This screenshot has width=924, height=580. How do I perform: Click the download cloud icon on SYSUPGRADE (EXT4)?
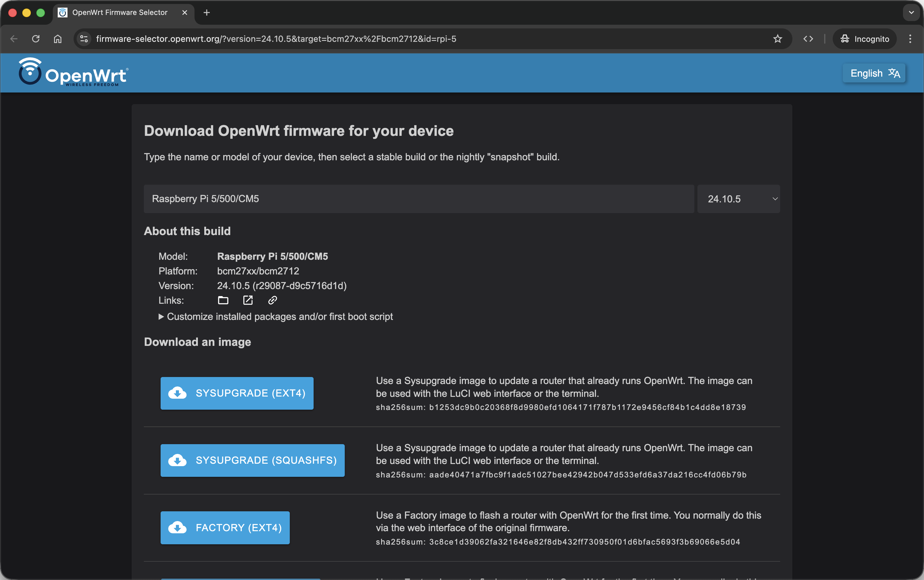(177, 393)
